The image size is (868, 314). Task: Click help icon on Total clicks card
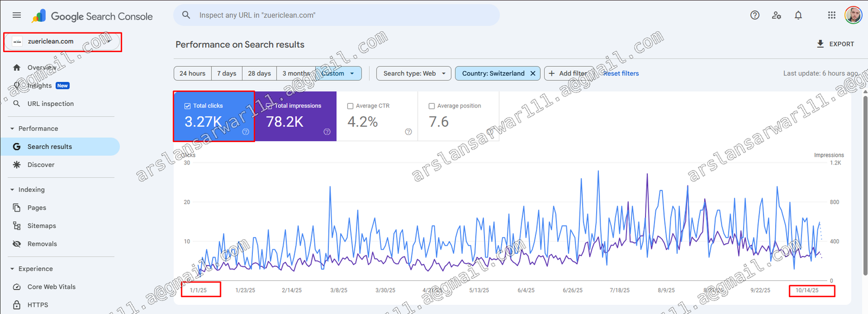pos(246,132)
